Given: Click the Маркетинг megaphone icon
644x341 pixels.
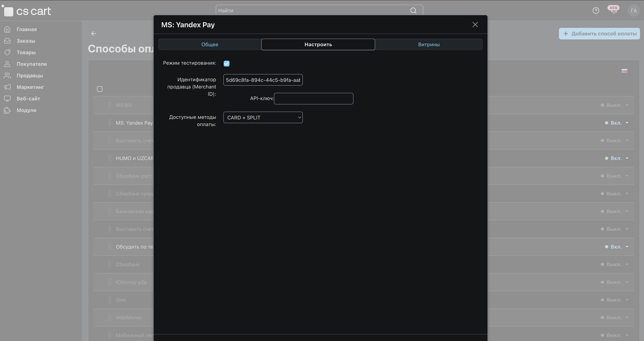Looking at the screenshot, I should (7, 87).
